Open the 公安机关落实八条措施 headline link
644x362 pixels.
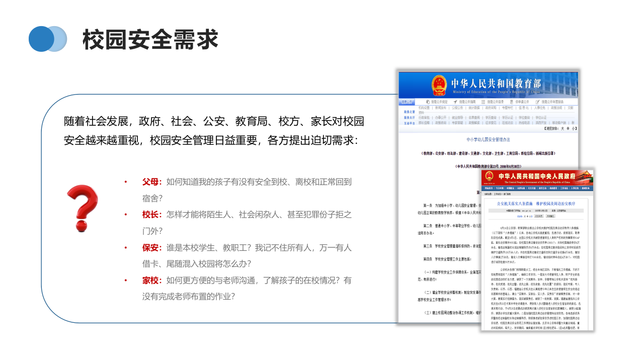pyautogui.click(x=536, y=204)
